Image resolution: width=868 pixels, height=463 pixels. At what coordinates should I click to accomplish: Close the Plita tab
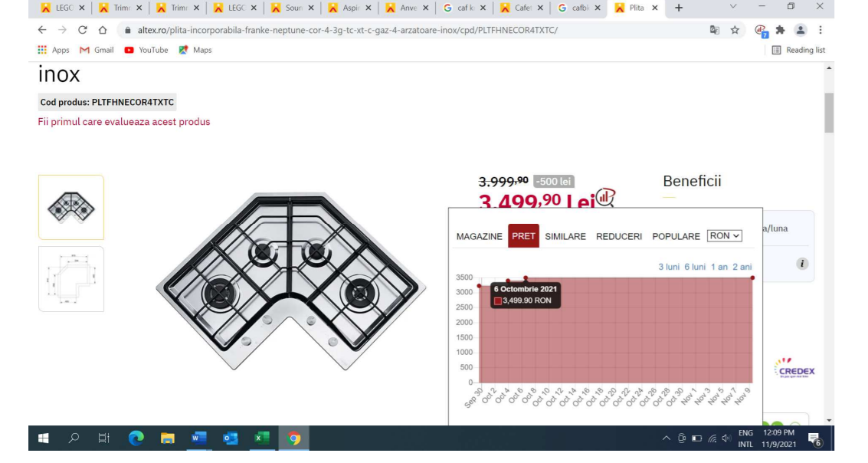[x=655, y=8]
